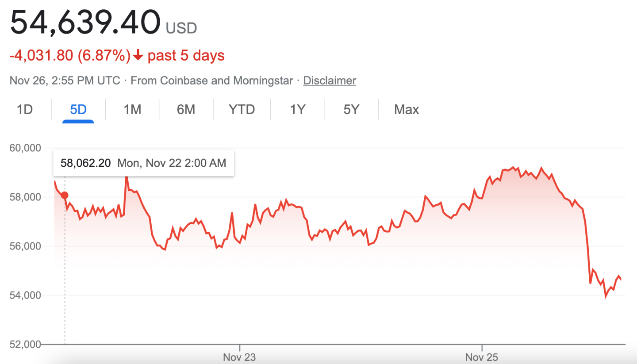Click the Nov 23 date axis label

click(x=239, y=357)
